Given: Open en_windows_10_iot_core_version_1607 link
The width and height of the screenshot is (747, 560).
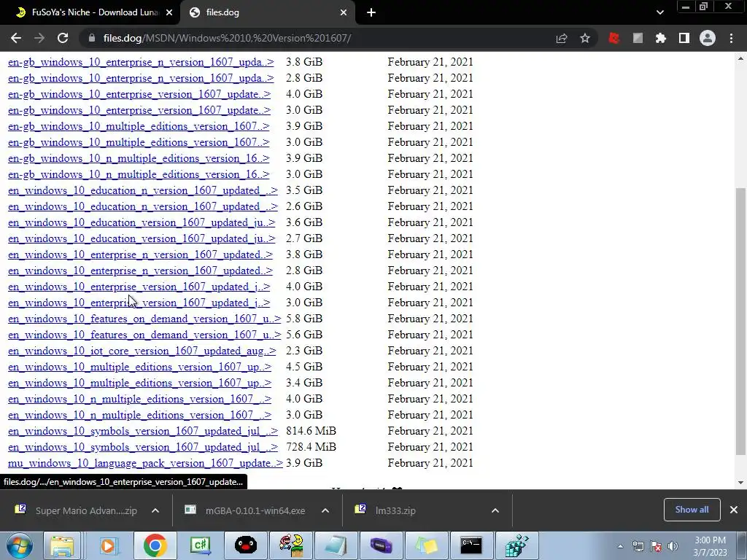Looking at the screenshot, I should pyautogui.click(x=142, y=351).
